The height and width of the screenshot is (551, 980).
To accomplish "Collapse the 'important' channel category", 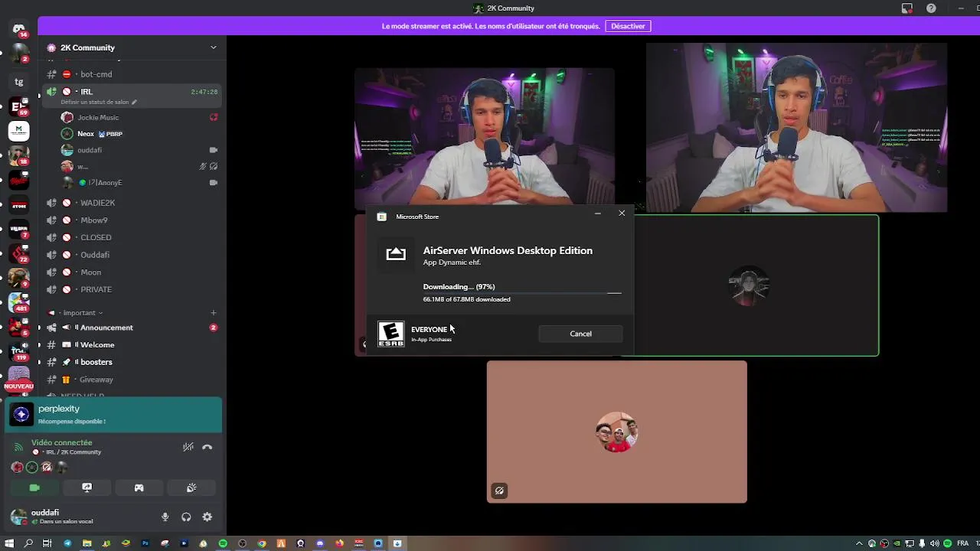I will (83, 313).
